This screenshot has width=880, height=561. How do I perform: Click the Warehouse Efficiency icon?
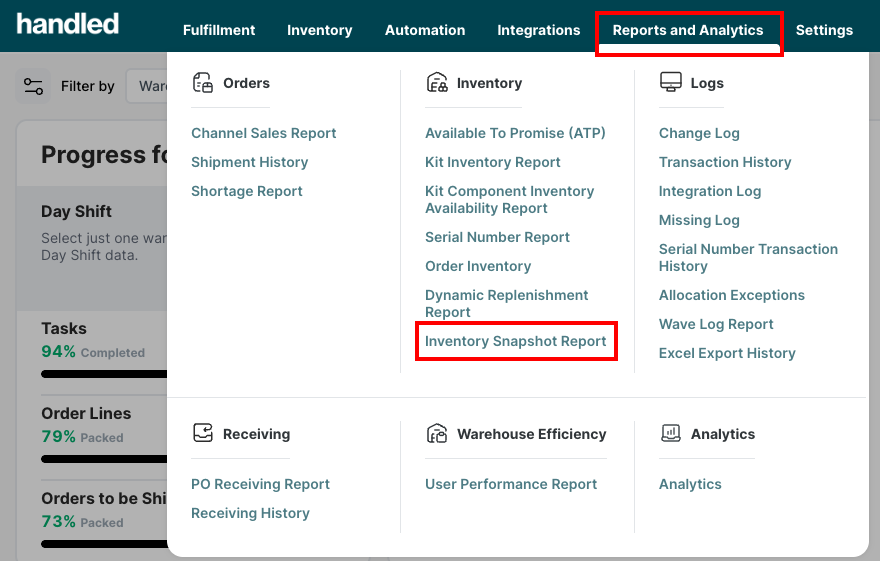point(437,434)
